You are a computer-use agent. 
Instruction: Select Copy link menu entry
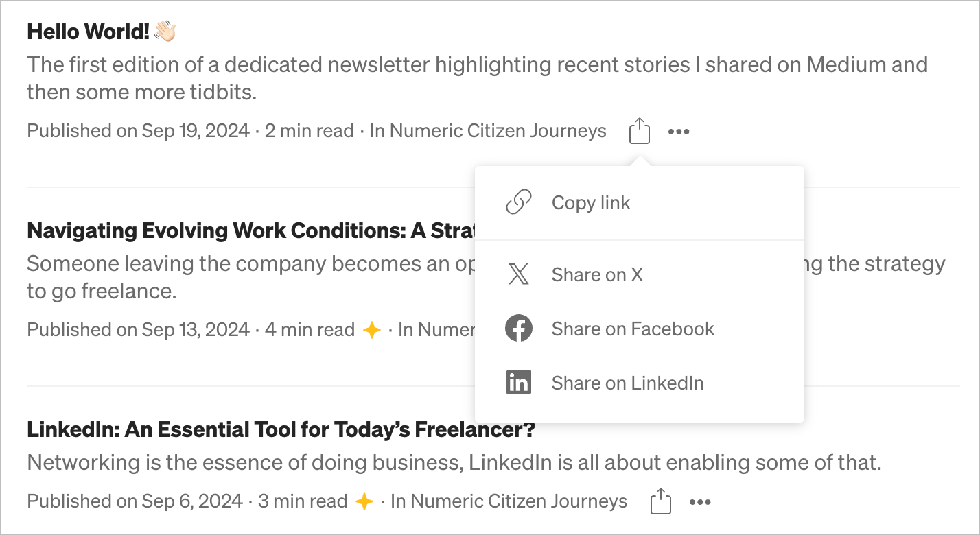tap(591, 203)
